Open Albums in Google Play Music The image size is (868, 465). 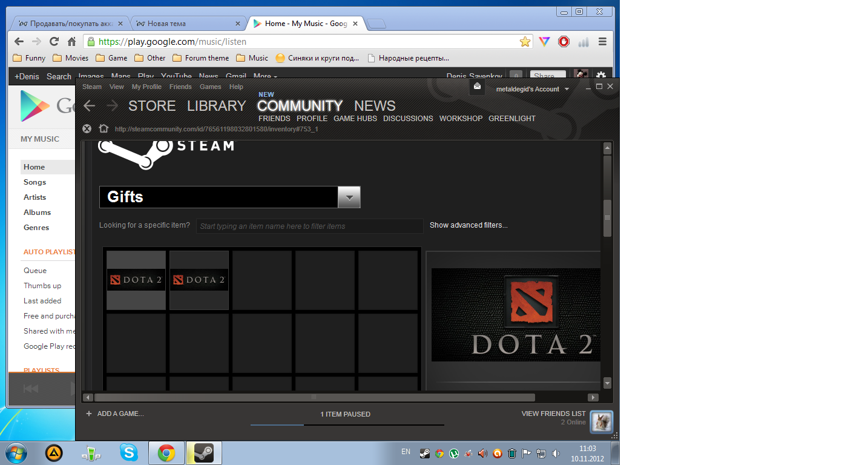pyautogui.click(x=37, y=213)
